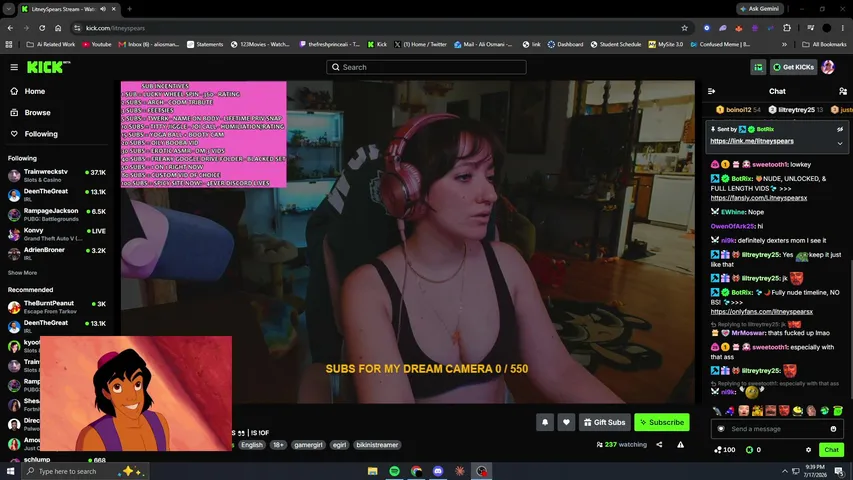Viewport: 853px width, 480px height.
Task: Click the green Chat send button
Action: pyautogui.click(x=831, y=450)
